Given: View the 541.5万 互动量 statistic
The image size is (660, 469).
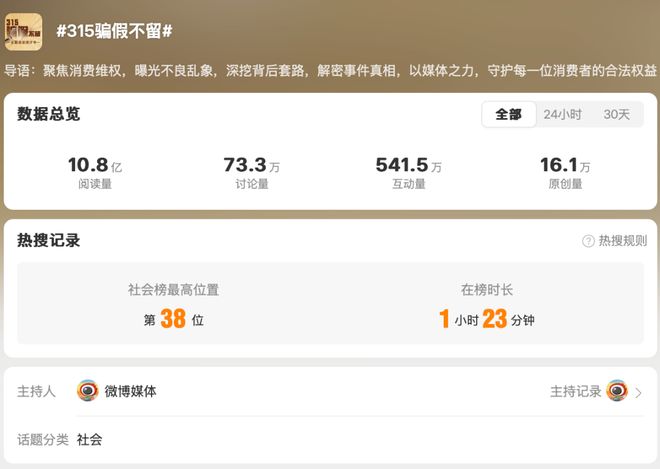Looking at the screenshot, I should [409, 173].
